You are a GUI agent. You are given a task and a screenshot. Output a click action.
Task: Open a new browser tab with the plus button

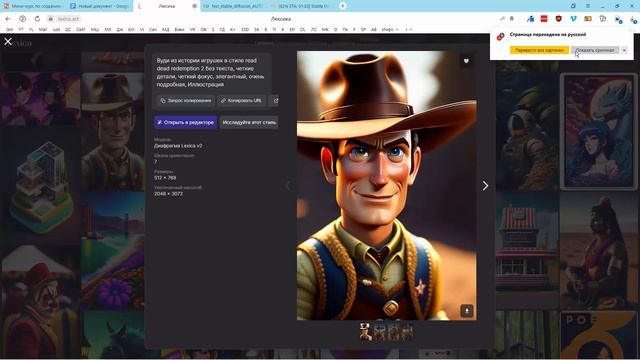click(343, 6)
